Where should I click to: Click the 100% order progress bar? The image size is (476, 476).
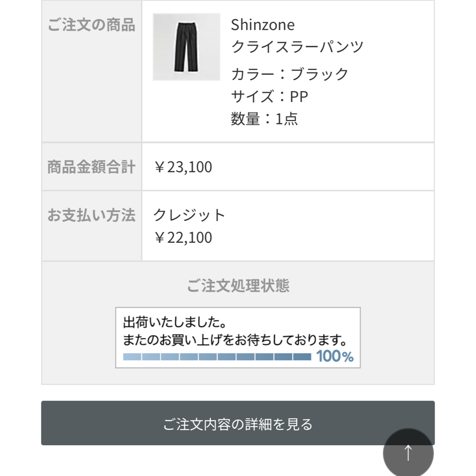point(217,357)
